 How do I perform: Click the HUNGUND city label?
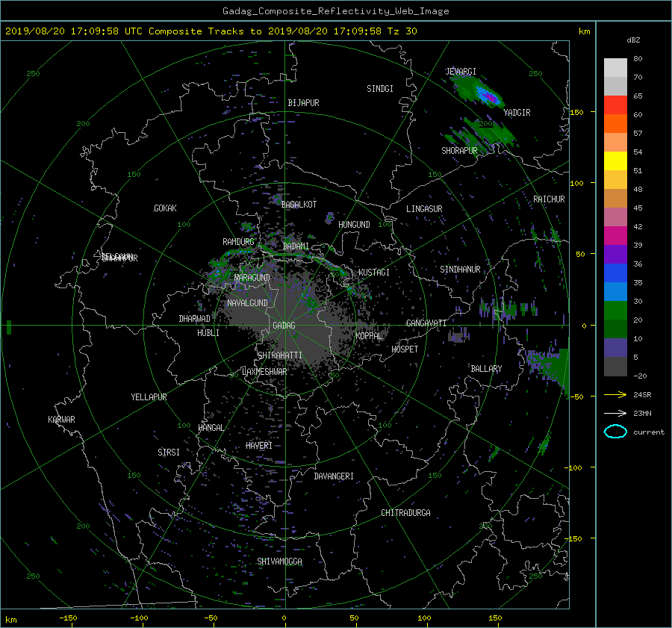point(354,225)
